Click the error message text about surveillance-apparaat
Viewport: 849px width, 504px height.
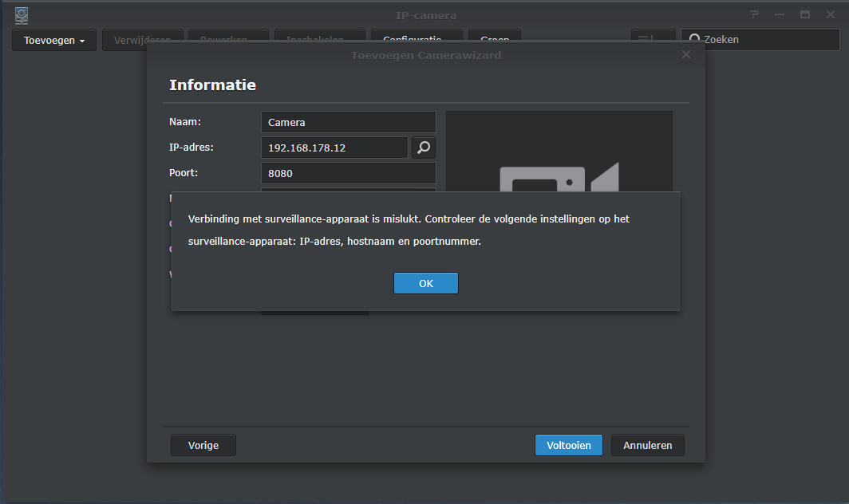(409, 230)
